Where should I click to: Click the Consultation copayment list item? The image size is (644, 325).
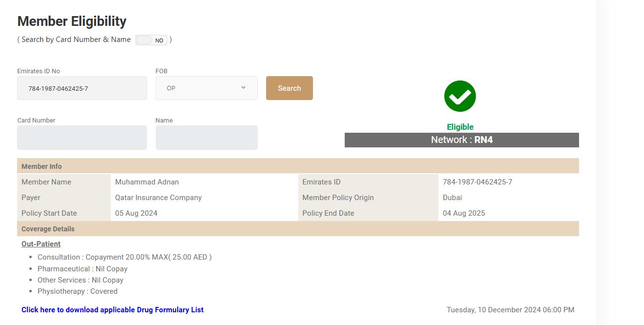[x=125, y=257]
